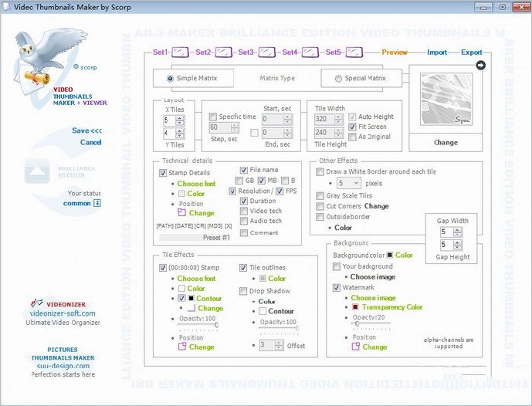The height and width of the screenshot is (406, 532).
Task: Click the owl logo image
Action: [51, 61]
